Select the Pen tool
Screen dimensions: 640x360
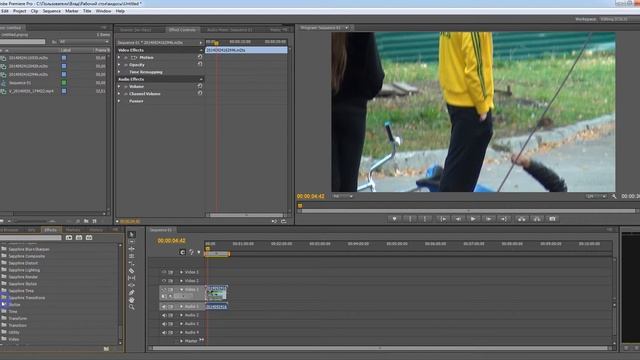[131, 293]
